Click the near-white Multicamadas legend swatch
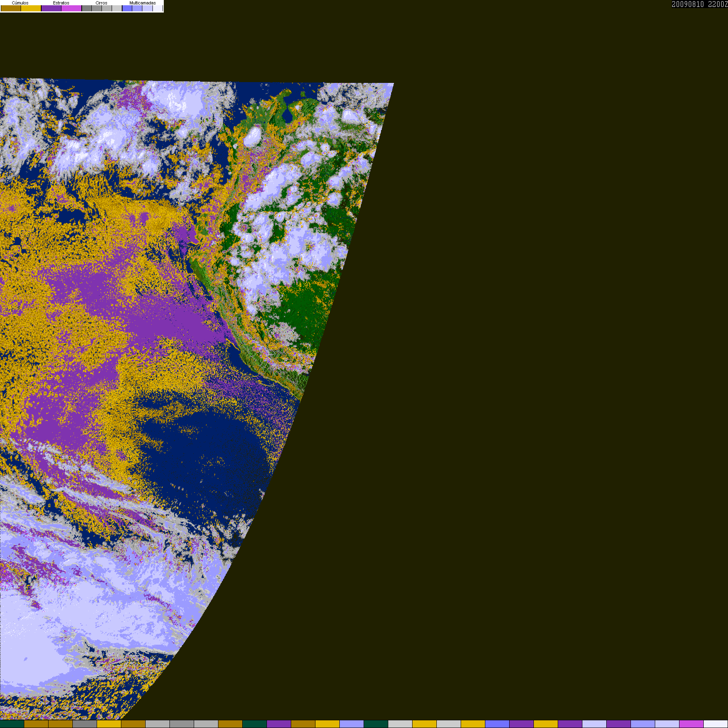Viewport: 728px width, 728px height. (158, 8)
